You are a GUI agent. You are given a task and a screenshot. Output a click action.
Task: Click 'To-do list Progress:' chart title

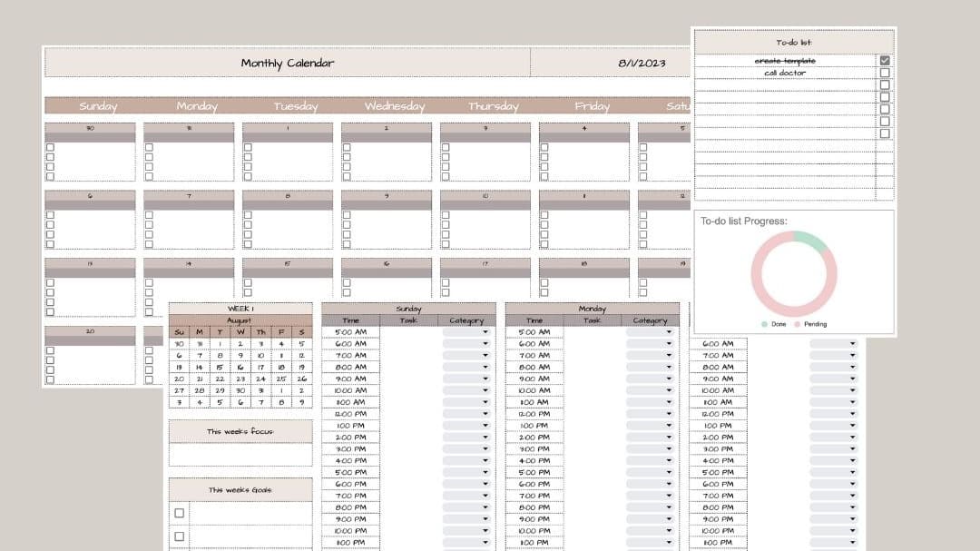click(x=744, y=221)
